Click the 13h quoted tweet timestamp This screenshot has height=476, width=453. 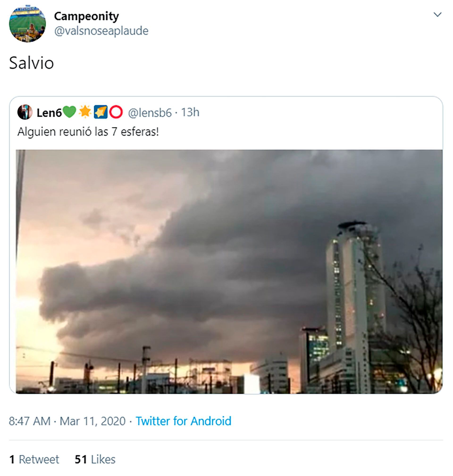click(190, 112)
